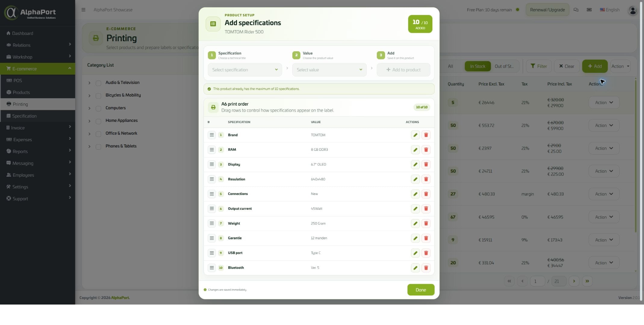The width and height of the screenshot is (644, 325).
Task: Go to the next page arrow
Action: pos(574,281)
